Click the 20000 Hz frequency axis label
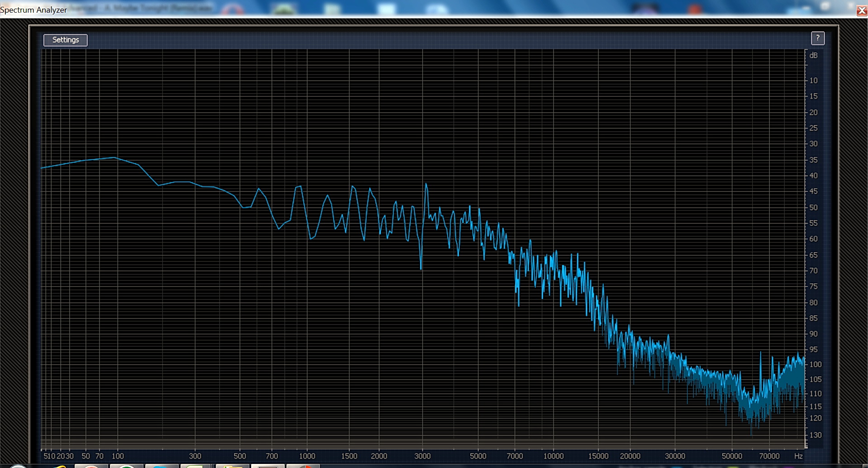 tap(630, 456)
